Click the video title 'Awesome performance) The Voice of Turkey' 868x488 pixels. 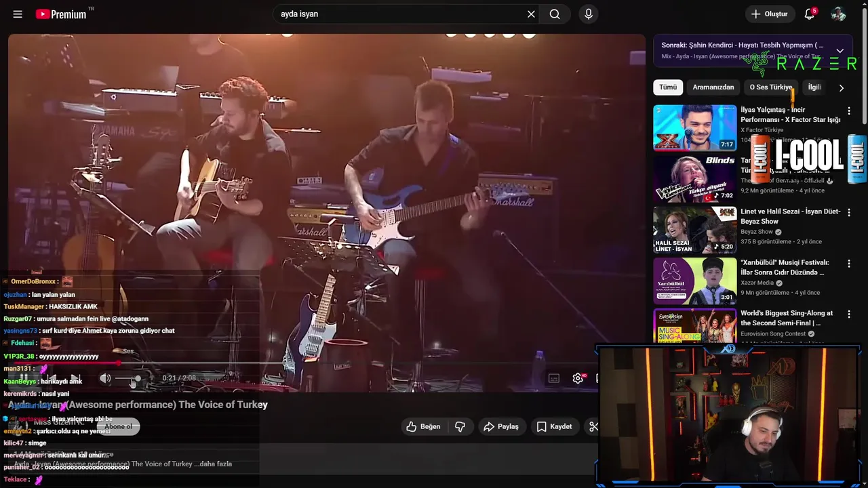166,405
